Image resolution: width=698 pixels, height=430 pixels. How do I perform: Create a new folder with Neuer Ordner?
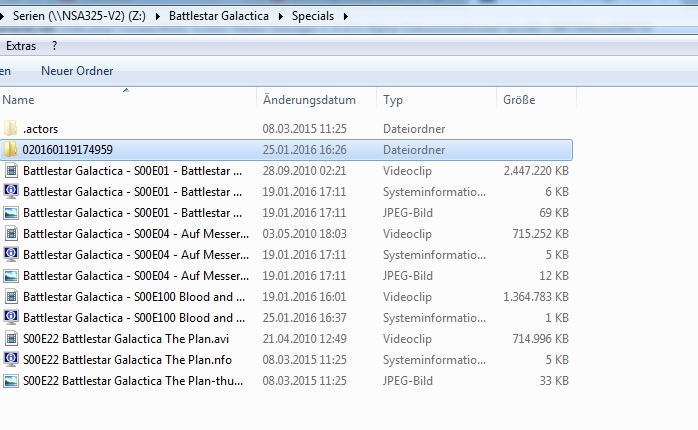click(77, 71)
